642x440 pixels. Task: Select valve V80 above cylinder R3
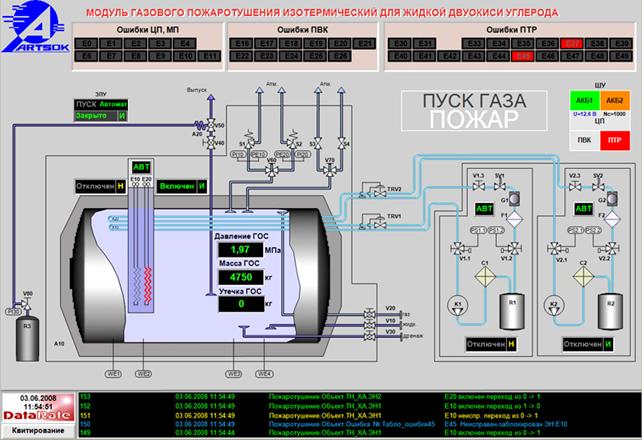26,304
